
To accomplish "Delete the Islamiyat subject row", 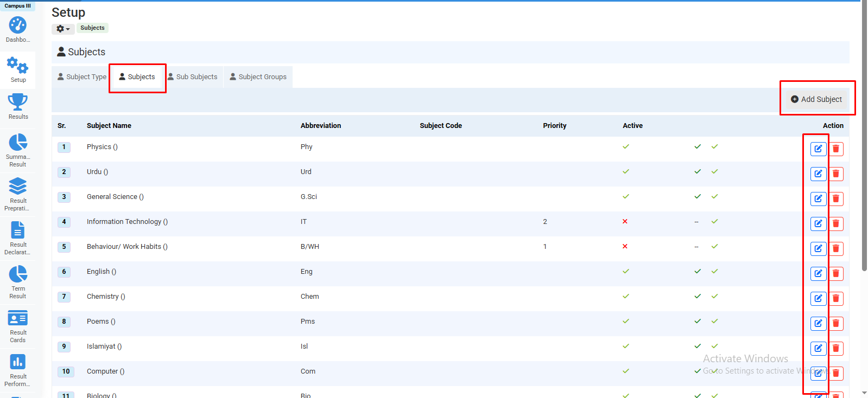I will 836,348.
